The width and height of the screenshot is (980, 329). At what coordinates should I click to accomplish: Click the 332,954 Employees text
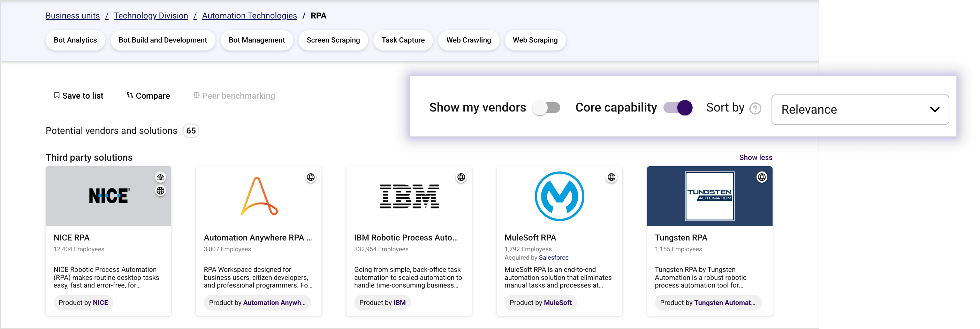tap(381, 249)
